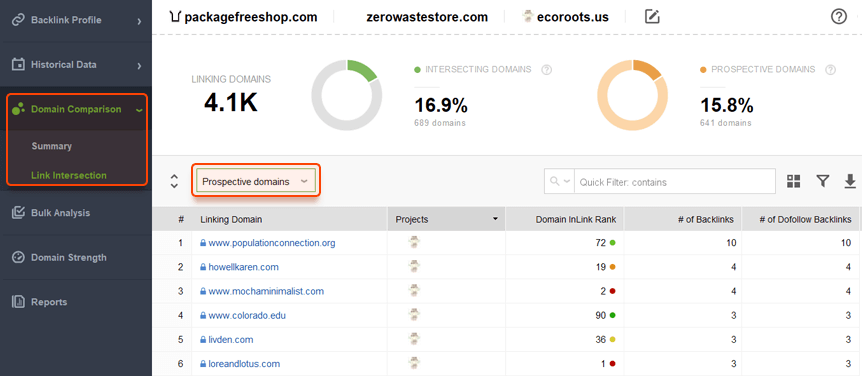The width and height of the screenshot is (863, 376).
Task: Toggle the table expand/collapse arrows
Action: (x=174, y=181)
